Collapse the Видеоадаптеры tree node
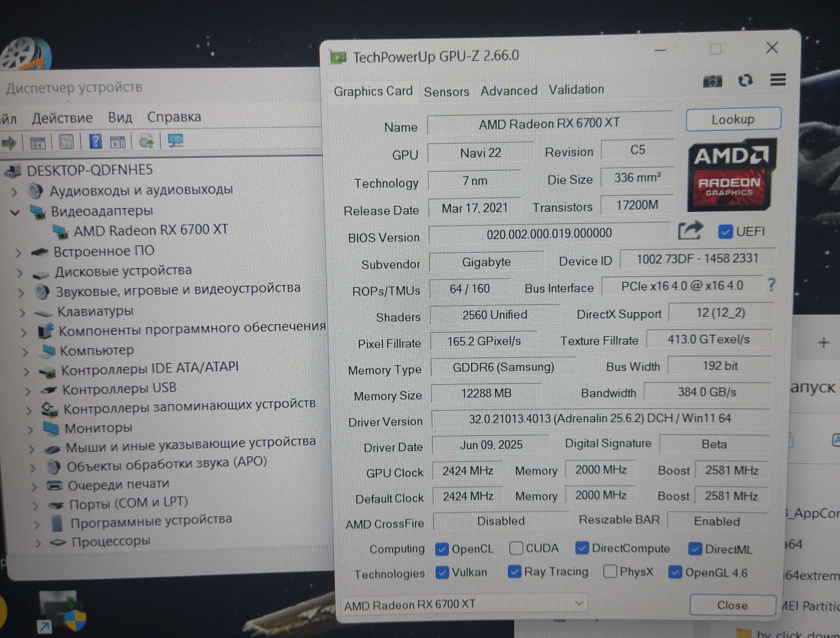 tap(15, 212)
